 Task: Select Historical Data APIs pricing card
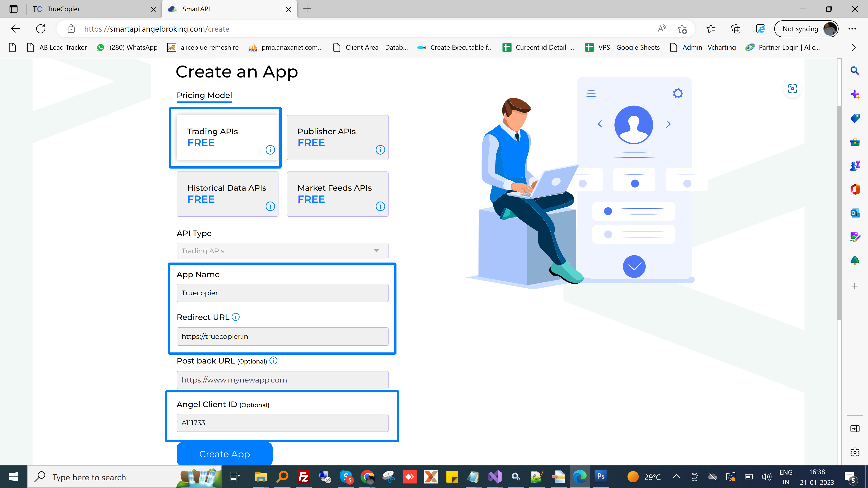point(228,194)
